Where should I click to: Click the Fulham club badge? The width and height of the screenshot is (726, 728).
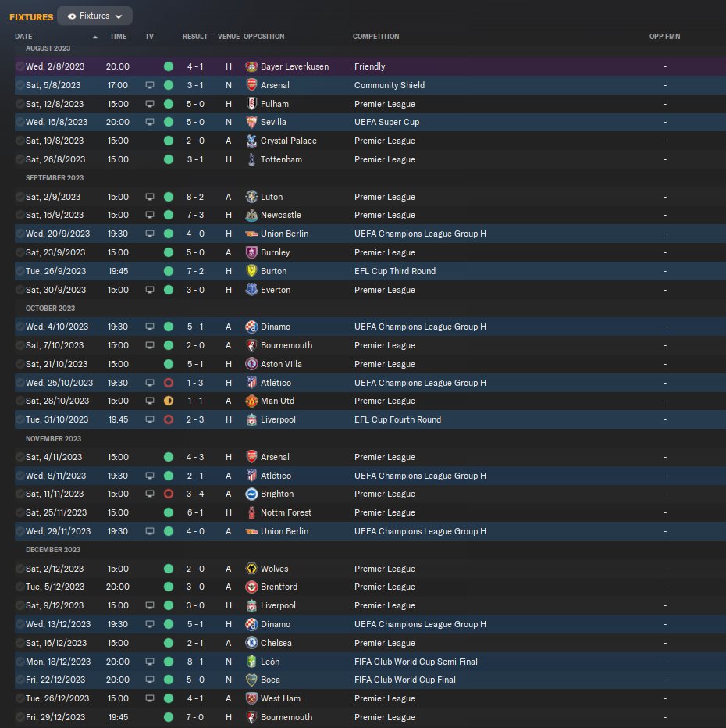(251, 104)
